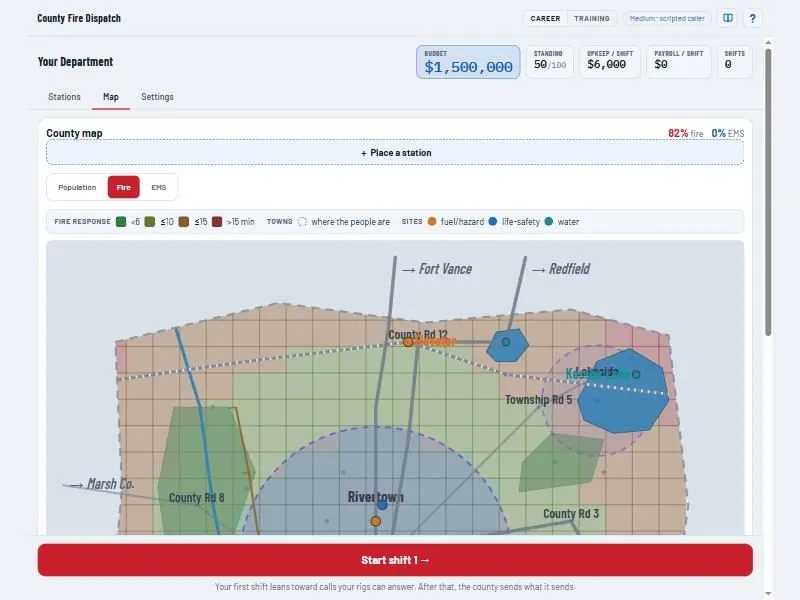Viewport: 800px width, 600px height.
Task: Select the Map tab
Action: (x=111, y=97)
